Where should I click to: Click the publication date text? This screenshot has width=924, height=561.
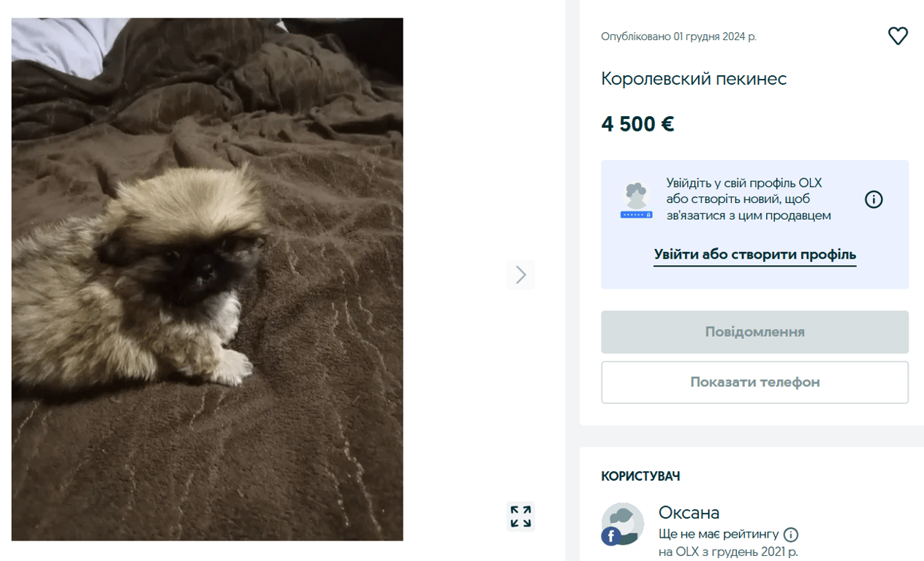(x=678, y=37)
